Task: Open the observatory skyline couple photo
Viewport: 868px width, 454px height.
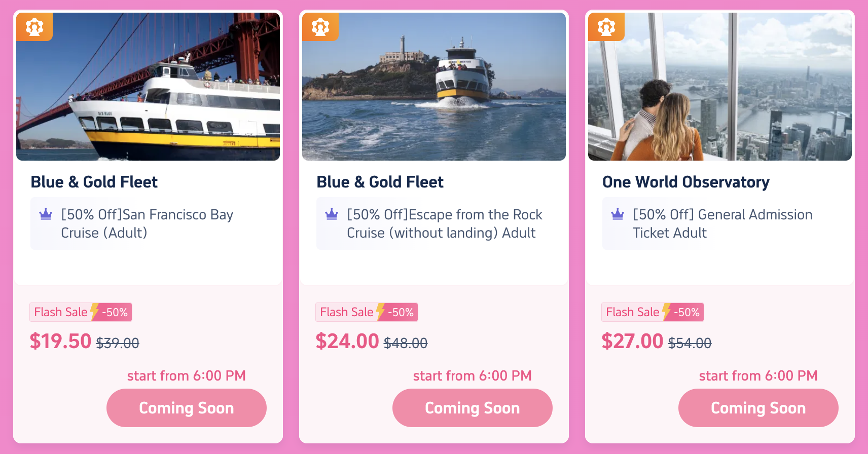Action: [720, 87]
